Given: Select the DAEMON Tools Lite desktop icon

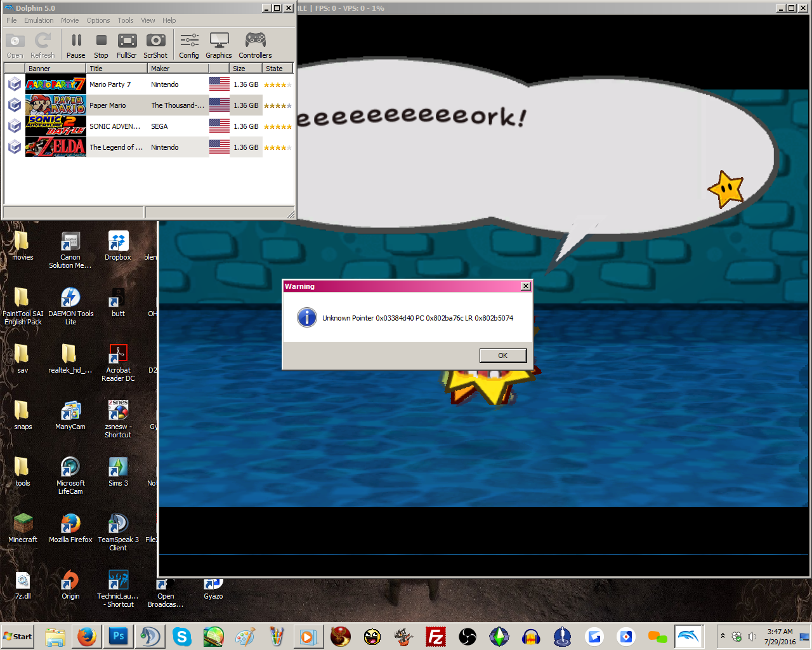Looking at the screenshot, I should (70, 306).
